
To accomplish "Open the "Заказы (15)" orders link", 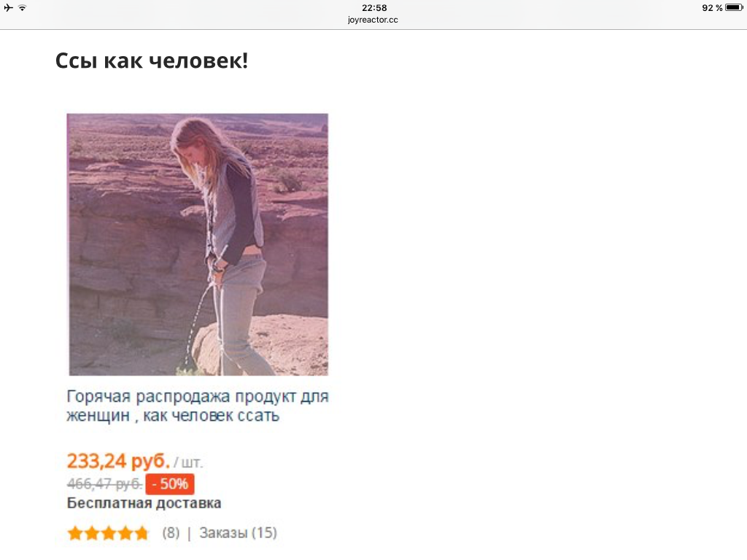I will coord(239,533).
